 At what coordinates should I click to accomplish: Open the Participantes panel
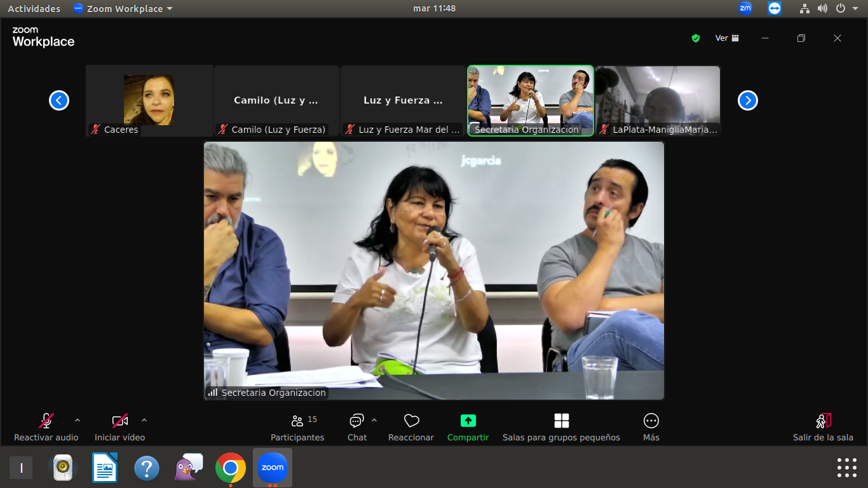click(297, 426)
